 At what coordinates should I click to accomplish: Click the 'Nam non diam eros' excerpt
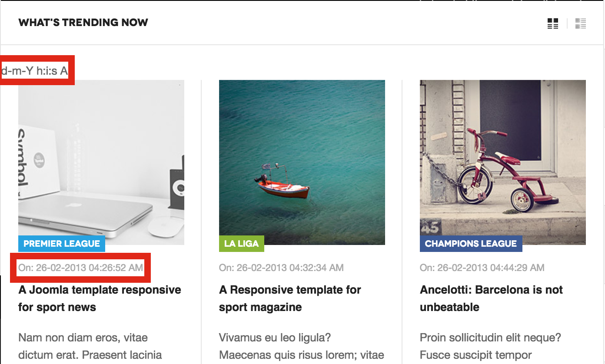[x=90, y=346]
